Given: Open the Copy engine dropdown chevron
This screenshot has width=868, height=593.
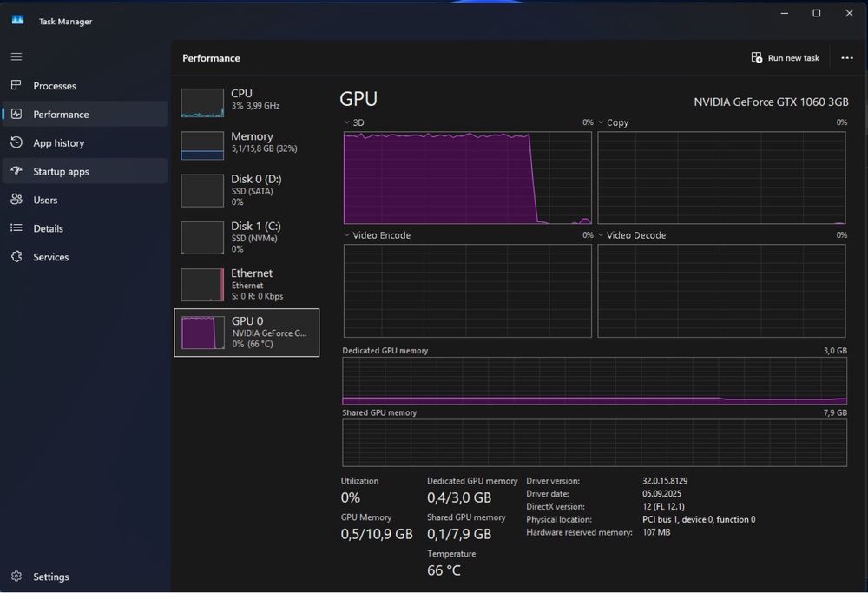Looking at the screenshot, I should coord(601,122).
